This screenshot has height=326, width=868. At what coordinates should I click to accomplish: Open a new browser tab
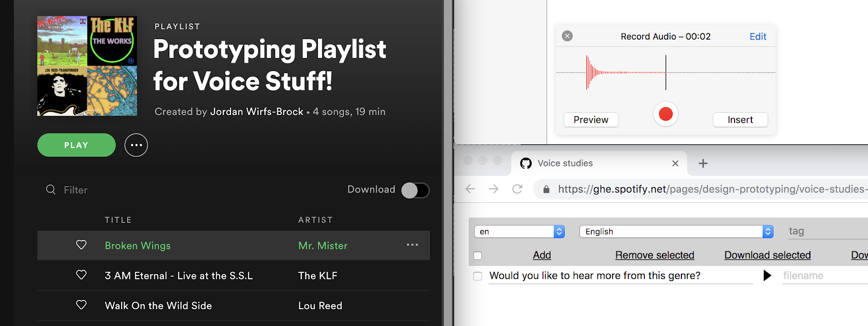703,163
